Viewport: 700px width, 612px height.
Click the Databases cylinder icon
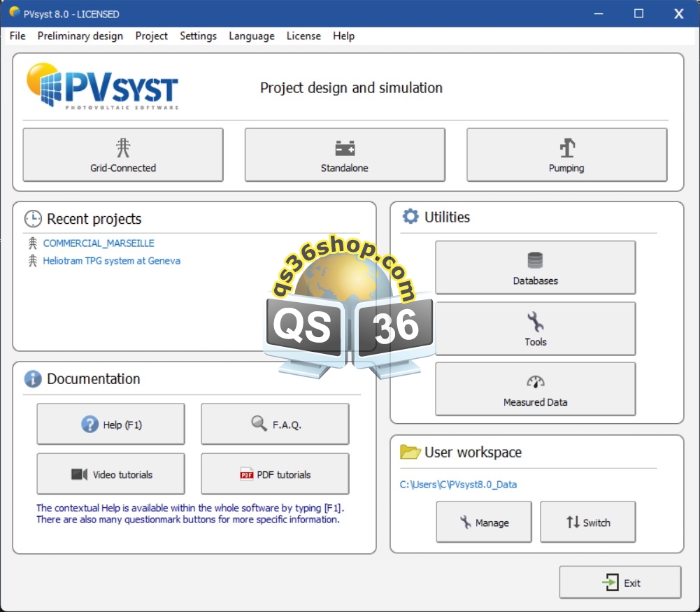pyautogui.click(x=535, y=259)
